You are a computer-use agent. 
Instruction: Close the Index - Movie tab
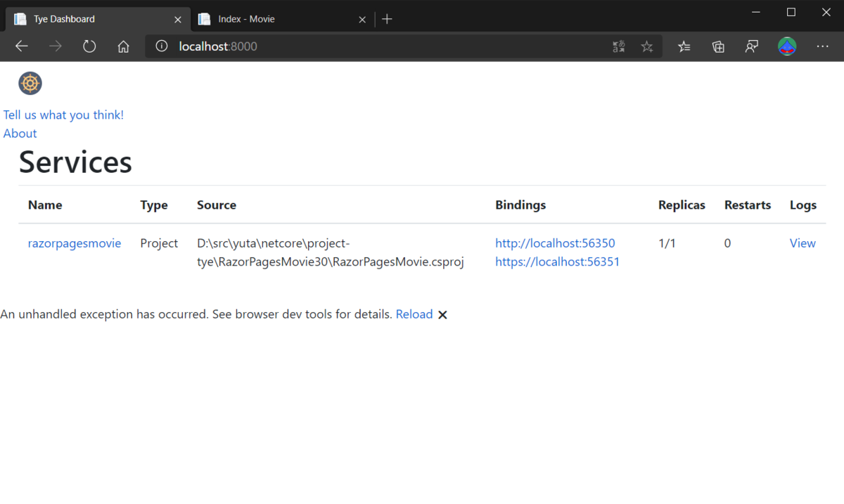362,19
